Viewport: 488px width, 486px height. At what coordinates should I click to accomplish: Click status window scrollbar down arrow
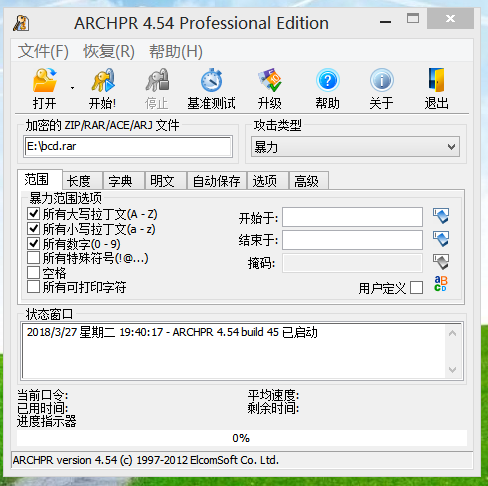452,369
